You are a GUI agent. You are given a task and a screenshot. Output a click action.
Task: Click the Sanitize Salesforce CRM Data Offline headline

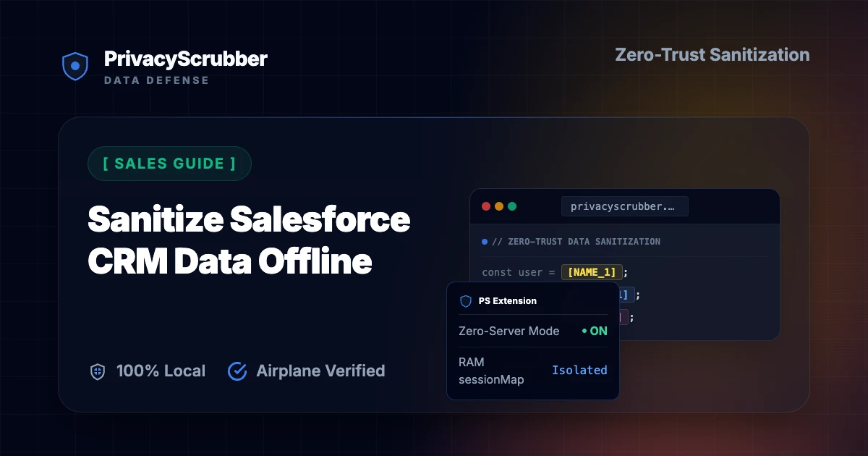point(249,240)
